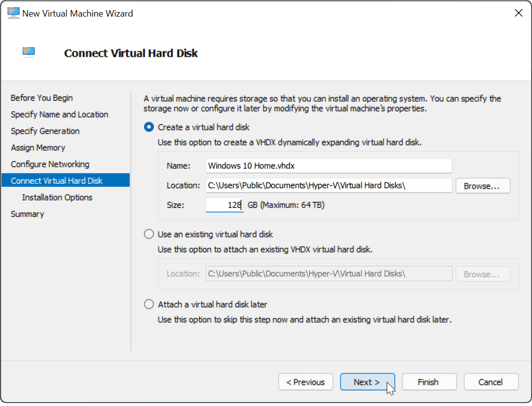Click Next to continue the wizard
Image resolution: width=532 pixels, height=406 pixels.
click(367, 382)
